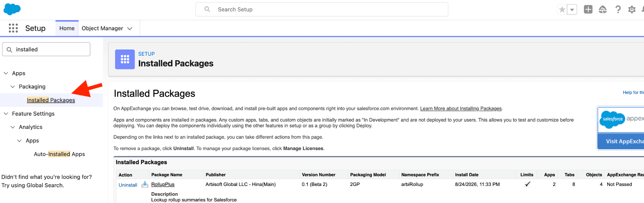Click the Publisher column header
The image size is (644, 203).
216,175
